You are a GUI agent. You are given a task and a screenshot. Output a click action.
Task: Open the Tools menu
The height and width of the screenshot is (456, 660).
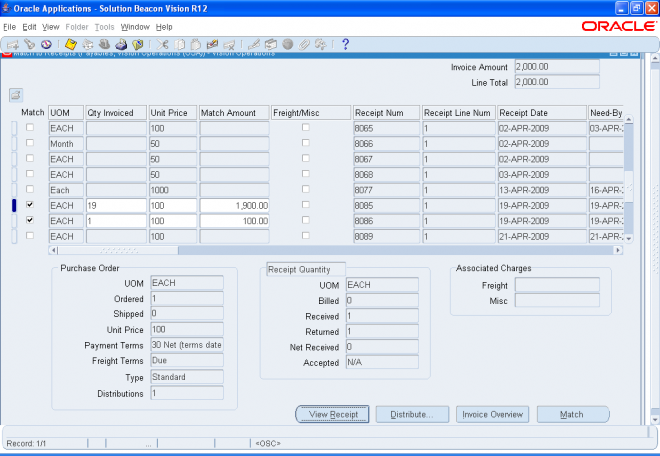click(x=104, y=27)
